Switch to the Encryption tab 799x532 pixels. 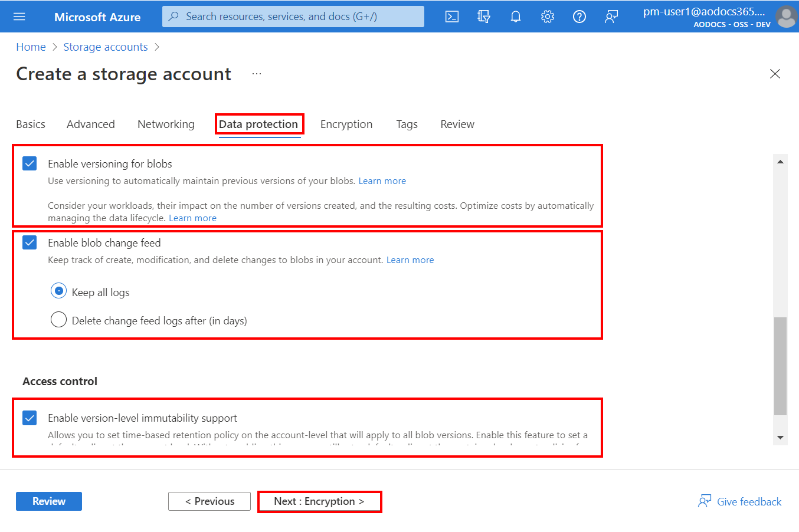pyautogui.click(x=346, y=124)
